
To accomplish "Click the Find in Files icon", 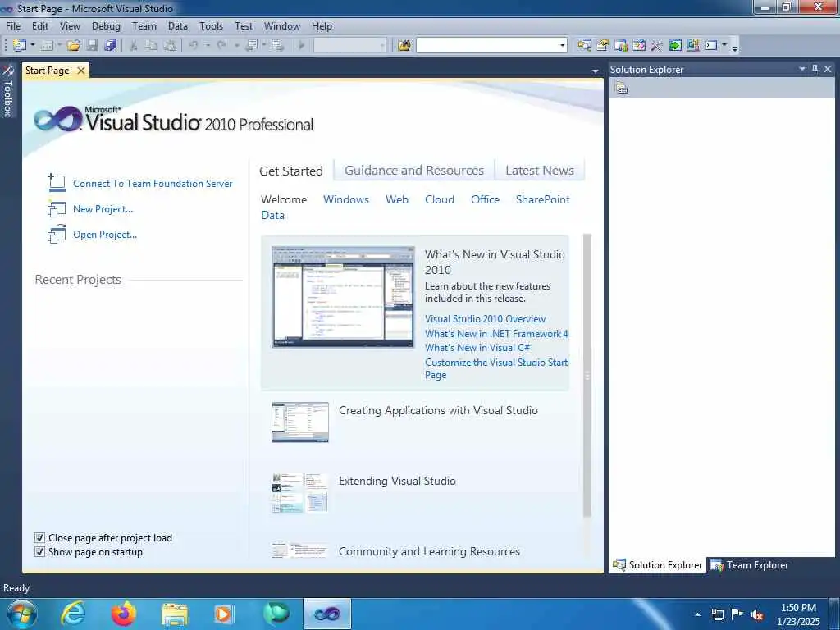I will (404, 46).
